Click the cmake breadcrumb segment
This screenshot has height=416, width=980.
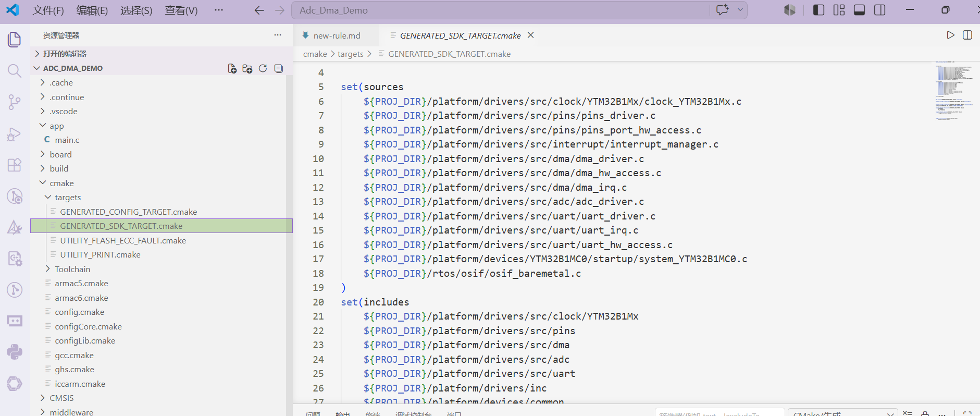[x=315, y=54]
